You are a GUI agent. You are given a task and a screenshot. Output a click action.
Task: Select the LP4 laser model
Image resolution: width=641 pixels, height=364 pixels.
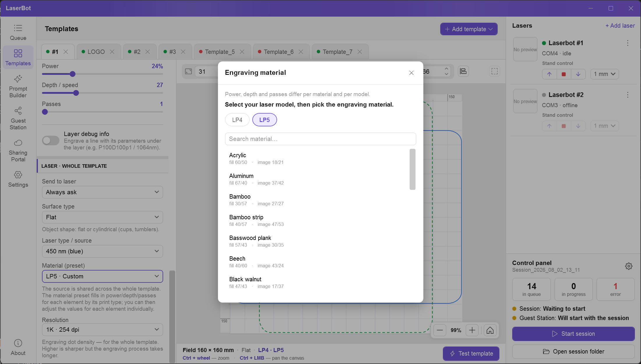click(x=237, y=120)
